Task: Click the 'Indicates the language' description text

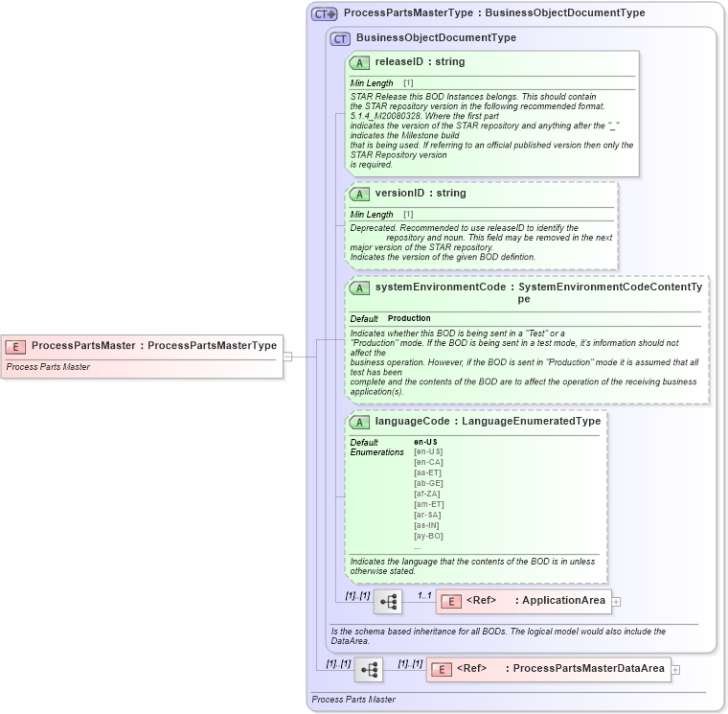Action: [472, 566]
